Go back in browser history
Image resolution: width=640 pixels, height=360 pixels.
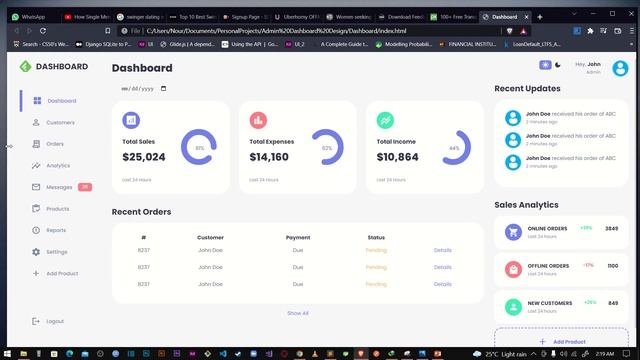[x=16, y=31]
